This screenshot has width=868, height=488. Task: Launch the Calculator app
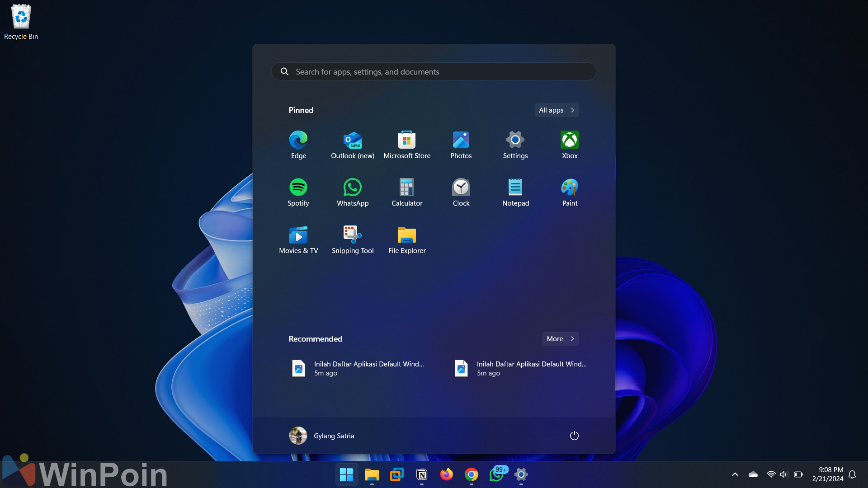click(407, 192)
